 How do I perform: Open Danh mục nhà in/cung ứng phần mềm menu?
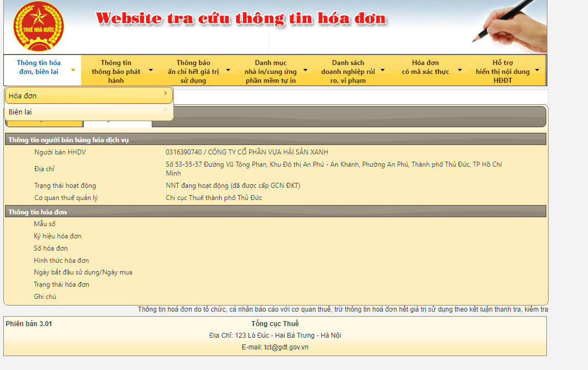[x=270, y=71]
